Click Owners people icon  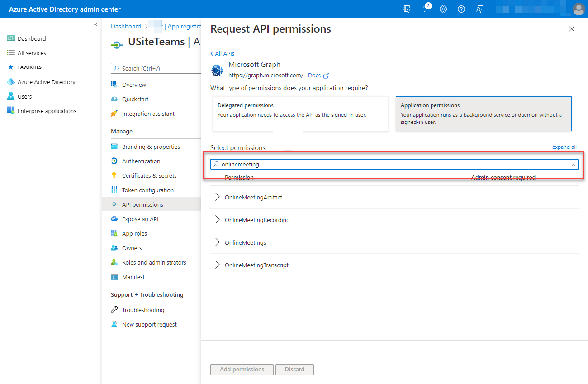coord(114,248)
